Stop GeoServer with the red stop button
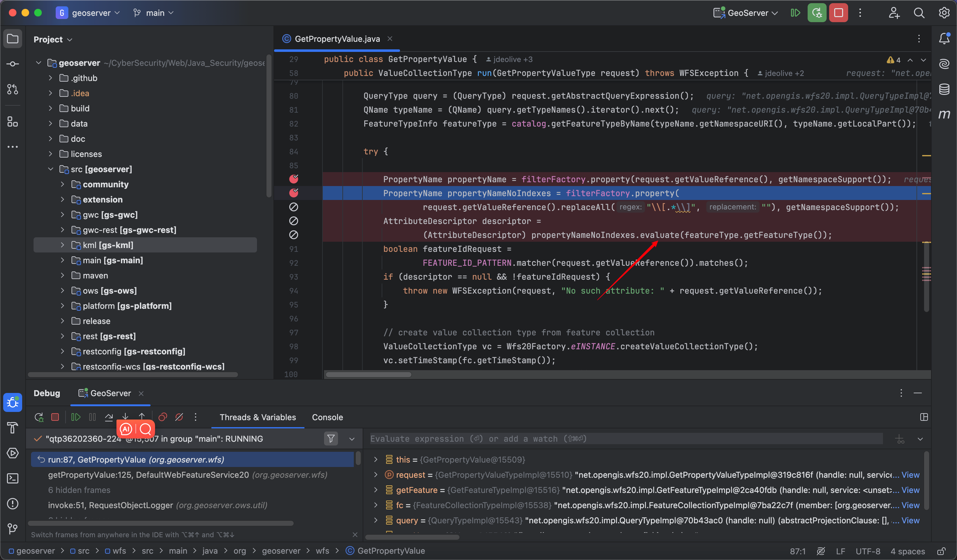This screenshot has width=957, height=560. [839, 13]
